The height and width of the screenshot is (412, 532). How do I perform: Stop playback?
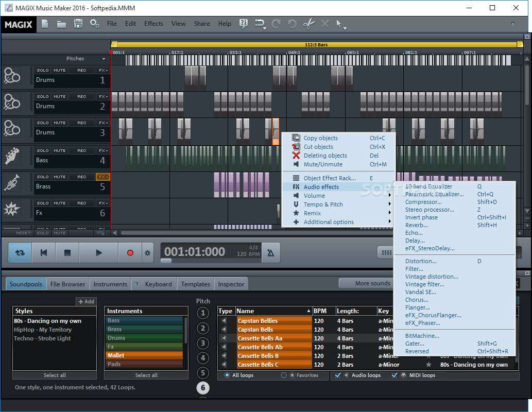(67, 253)
